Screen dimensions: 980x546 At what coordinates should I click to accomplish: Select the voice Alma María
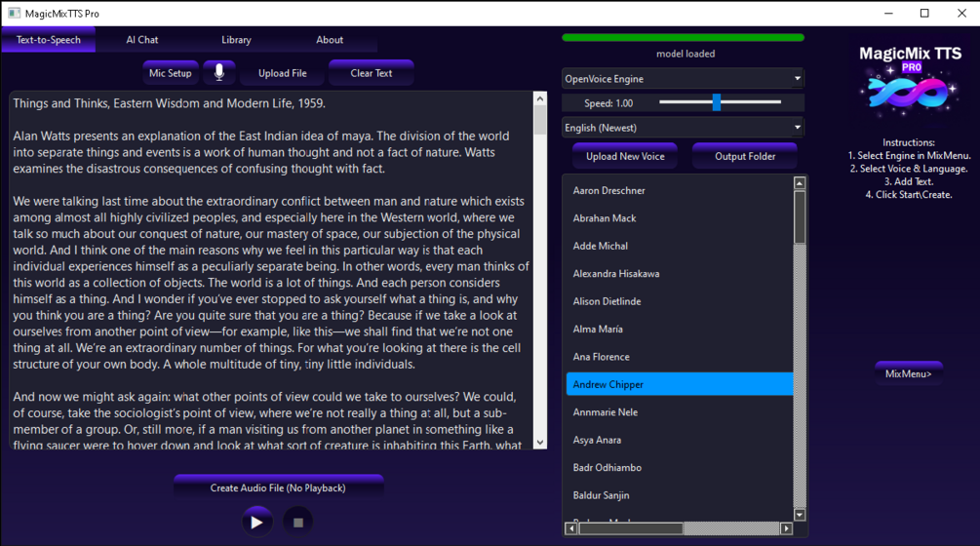[680, 330]
